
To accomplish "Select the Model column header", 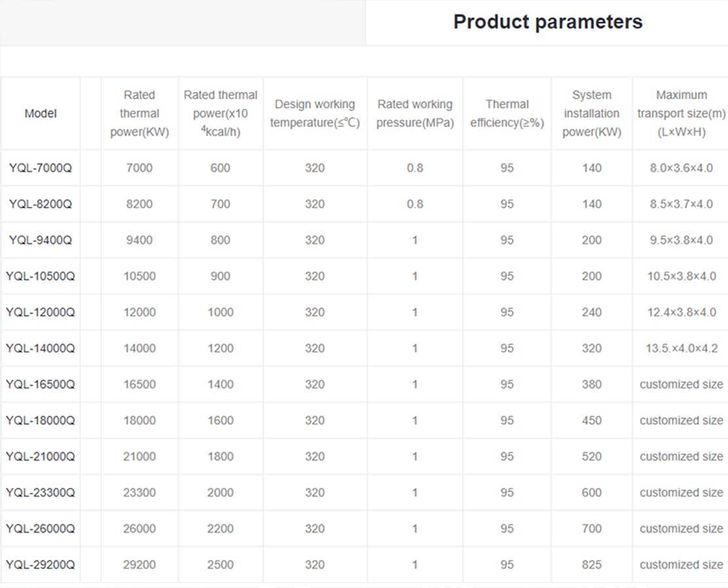I will 41,113.
